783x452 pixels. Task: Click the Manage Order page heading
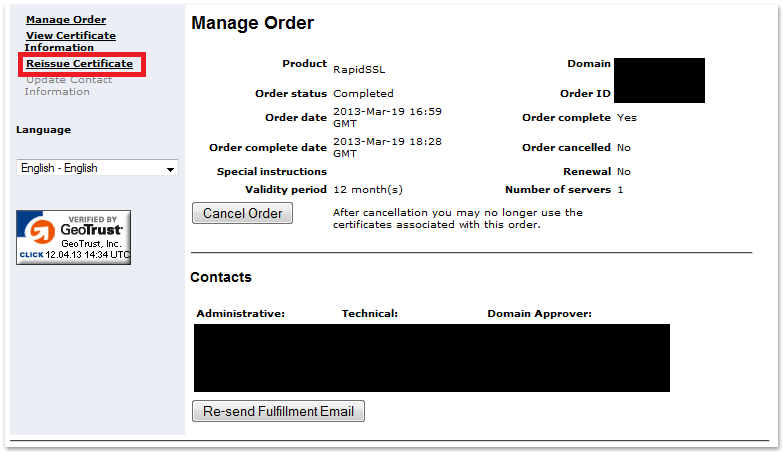pyautogui.click(x=252, y=23)
